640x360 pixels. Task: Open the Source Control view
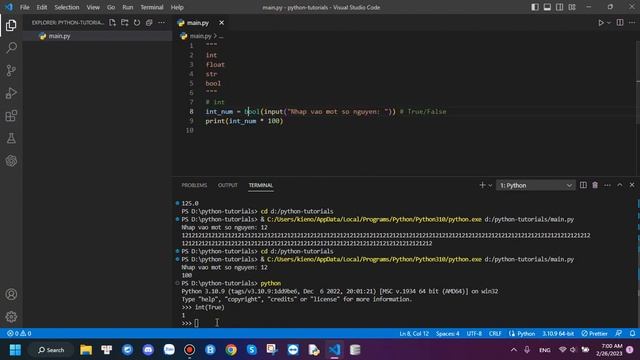[x=11, y=70]
